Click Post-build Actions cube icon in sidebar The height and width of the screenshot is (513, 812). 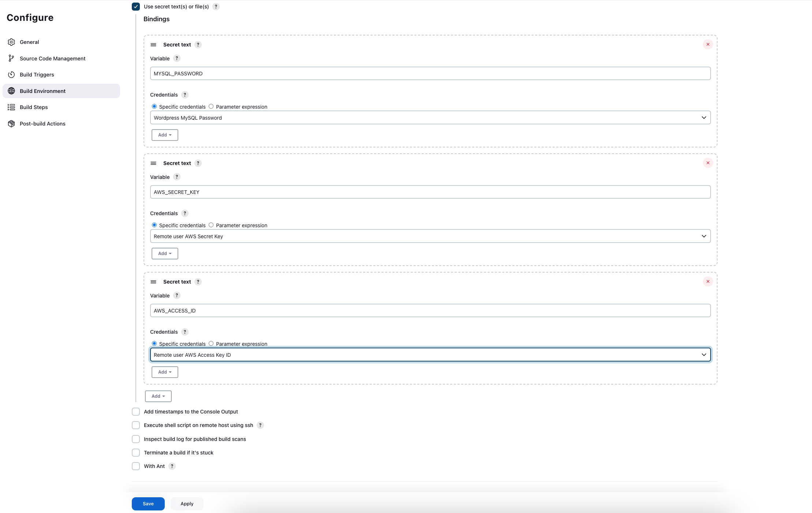11,124
